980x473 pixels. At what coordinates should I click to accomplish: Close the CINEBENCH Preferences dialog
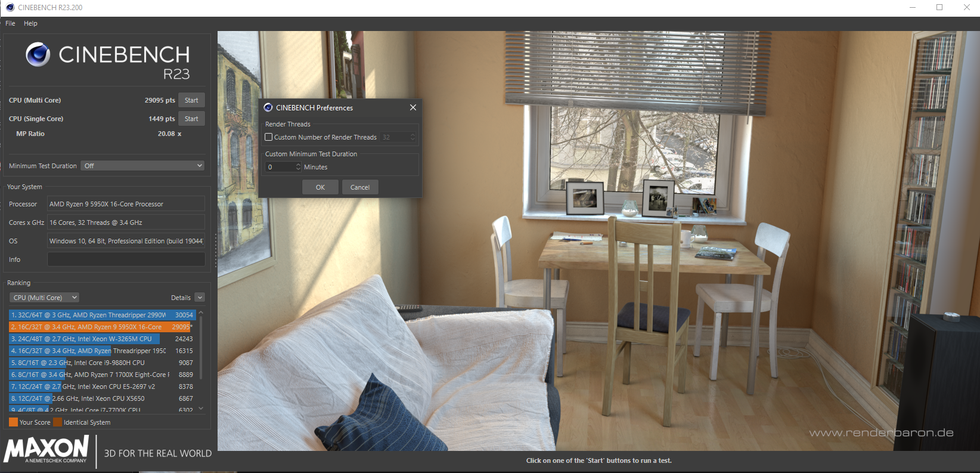(413, 107)
